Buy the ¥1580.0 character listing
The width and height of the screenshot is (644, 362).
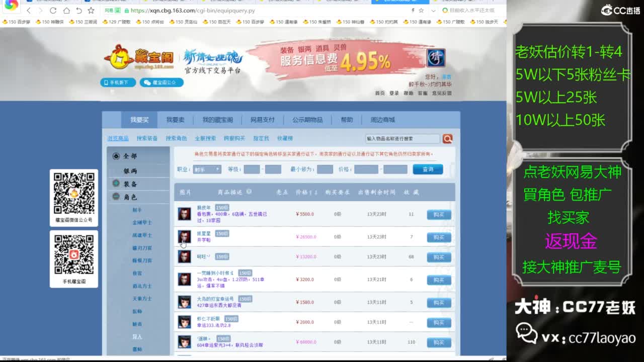pos(439,303)
